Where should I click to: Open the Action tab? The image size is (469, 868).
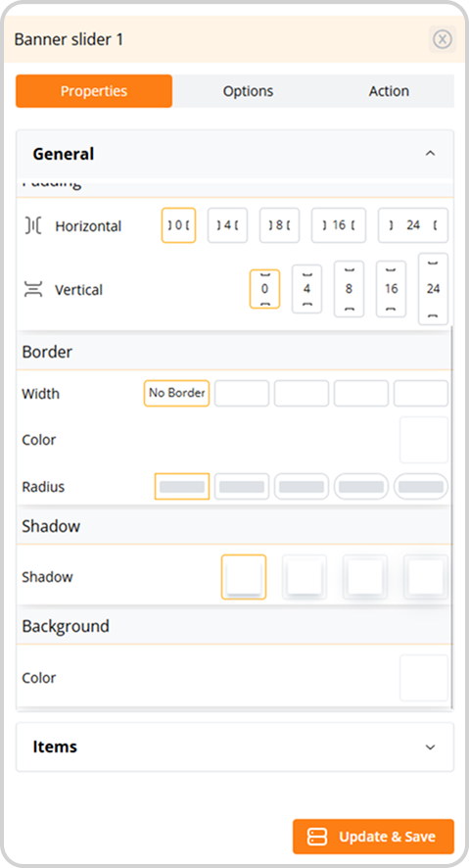point(389,91)
